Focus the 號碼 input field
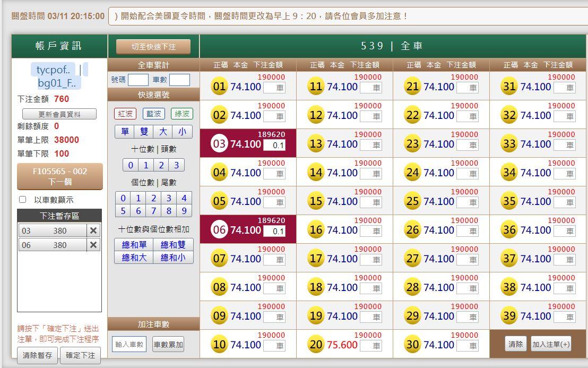The height and width of the screenshot is (368, 588). (138, 80)
